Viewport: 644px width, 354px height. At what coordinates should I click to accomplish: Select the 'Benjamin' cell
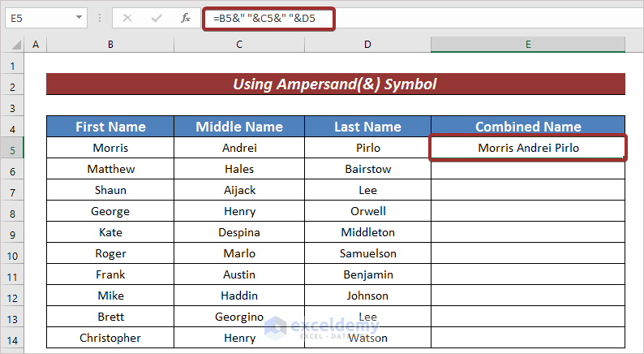[x=367, y=274]
